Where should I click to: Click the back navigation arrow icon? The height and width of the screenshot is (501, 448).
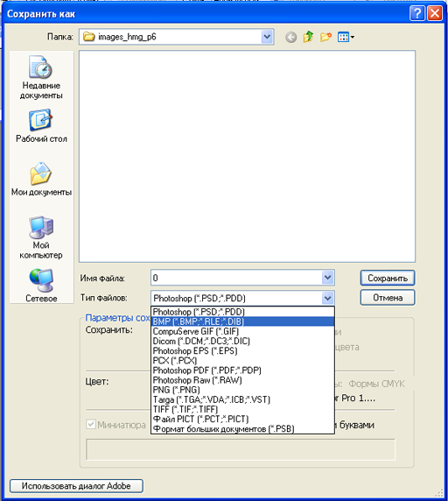[x=290, y=38]
